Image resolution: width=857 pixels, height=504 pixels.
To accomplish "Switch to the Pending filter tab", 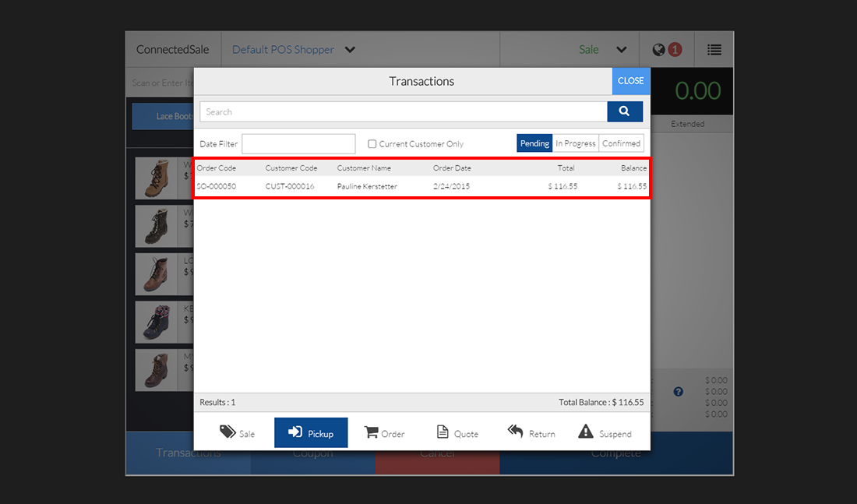I will coord(534,143).
